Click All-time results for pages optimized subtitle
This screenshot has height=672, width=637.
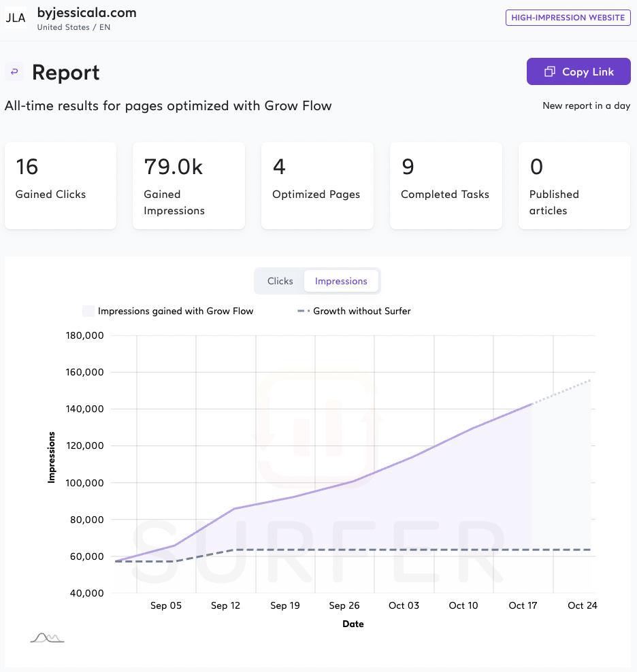(x=168, y=106)
